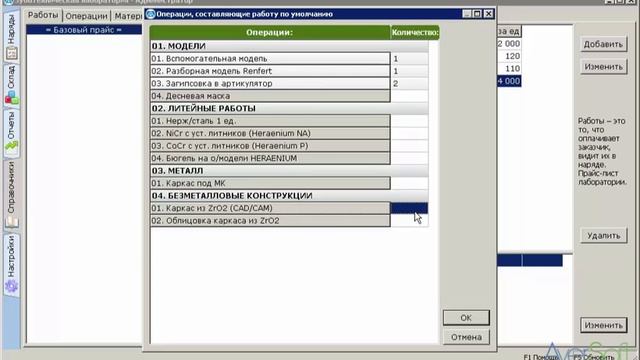Click the upper Изменить button
This screenshot has width=640, height=360.
click(x=603, y=67)
